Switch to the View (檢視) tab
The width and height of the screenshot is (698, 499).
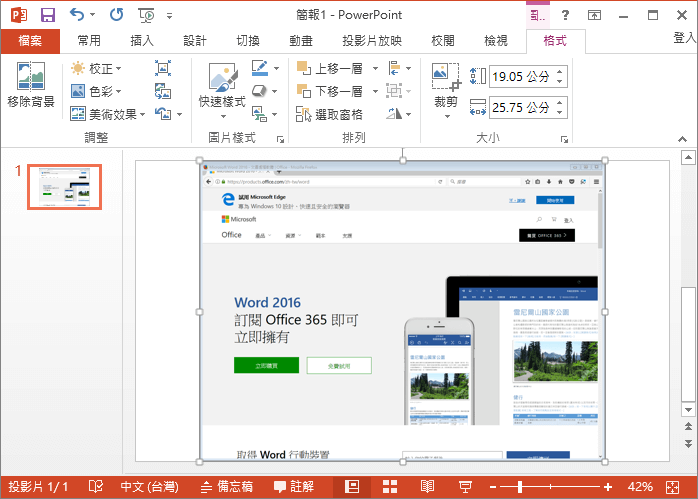pos(496,41)
